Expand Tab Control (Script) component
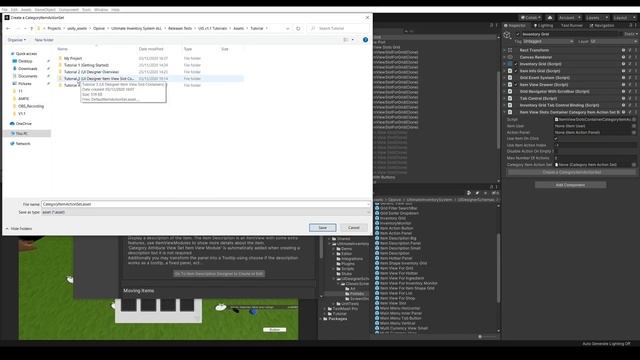The height and width of the screenshot is (360, 640). pyautogui.click(x=504, y=98)
